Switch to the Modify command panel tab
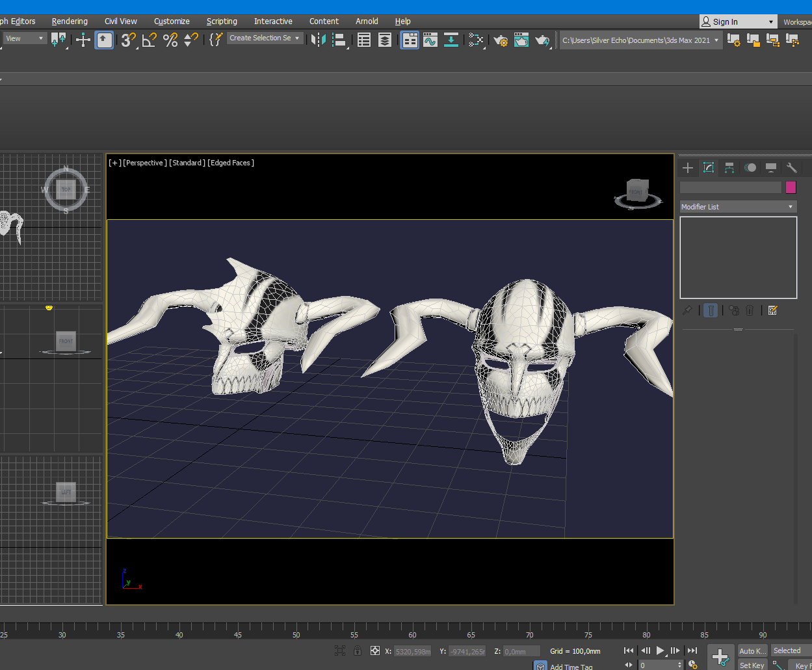The image size is (812, 670). [x=709, y=168]
